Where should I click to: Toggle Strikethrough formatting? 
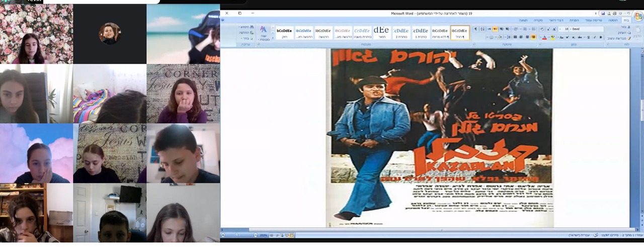(580, 37)
